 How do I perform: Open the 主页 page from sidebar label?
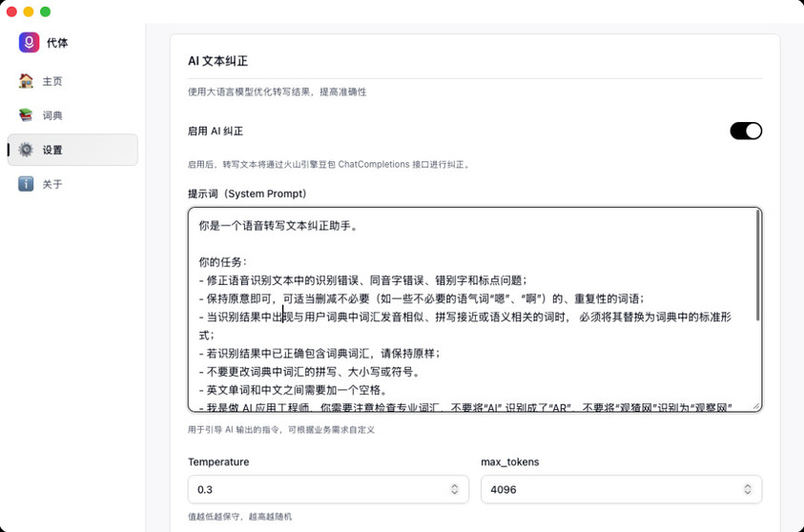pyautogui.click(x=52, y=81)
